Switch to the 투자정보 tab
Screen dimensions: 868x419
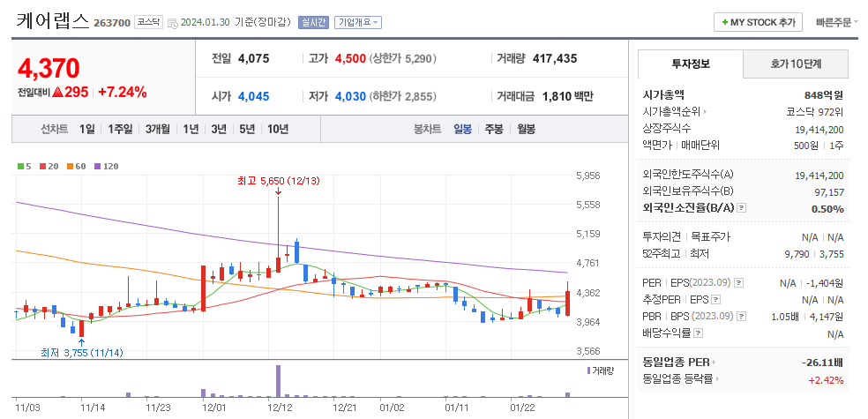[x=691, y=64]
